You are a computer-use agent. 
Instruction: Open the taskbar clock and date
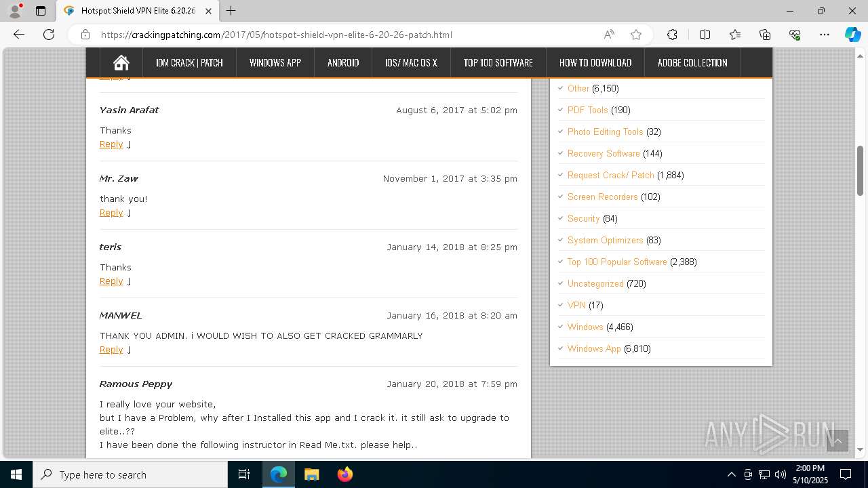810,474
